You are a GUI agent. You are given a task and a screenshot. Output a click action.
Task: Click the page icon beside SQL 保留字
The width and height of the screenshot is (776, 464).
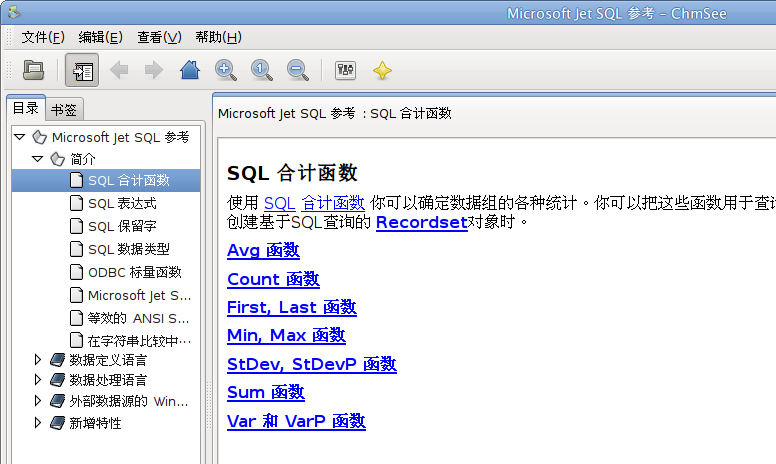(76, 227)
